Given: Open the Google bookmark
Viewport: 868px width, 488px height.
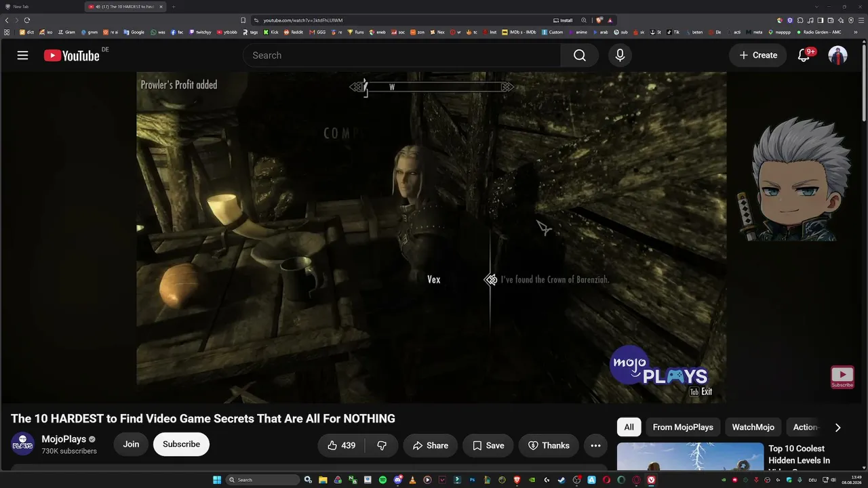Looking at the screenshot, I should (134, 32).
